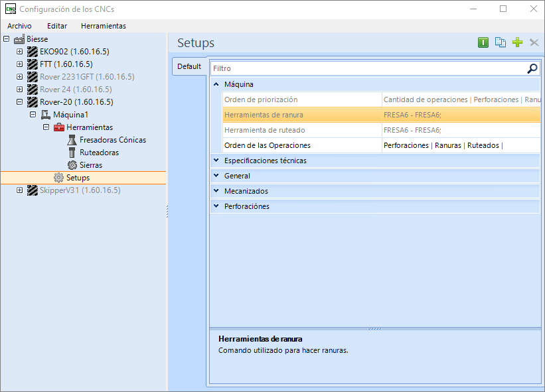Click the description panel splitter grip
The width and height of the screenshot is (545, 392).
[375, 328]
